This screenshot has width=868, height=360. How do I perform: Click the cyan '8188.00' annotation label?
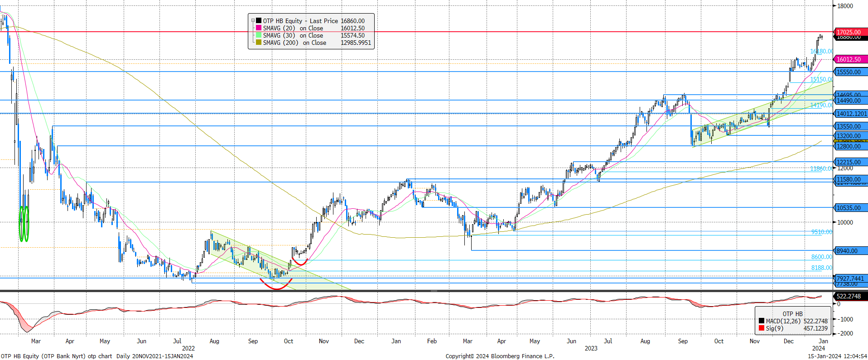(x=822, y=268)
